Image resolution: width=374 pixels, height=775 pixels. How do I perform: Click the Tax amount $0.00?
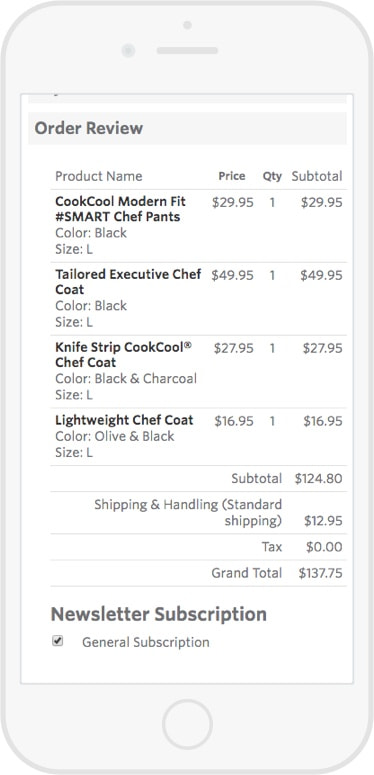(x=324, y=547)
